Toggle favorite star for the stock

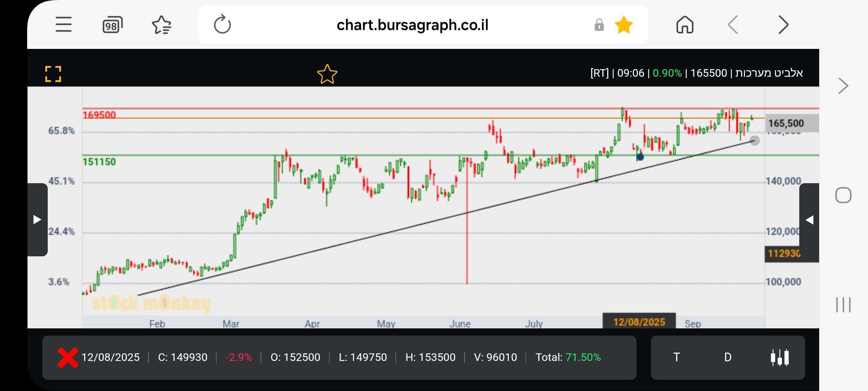(327, 74)
